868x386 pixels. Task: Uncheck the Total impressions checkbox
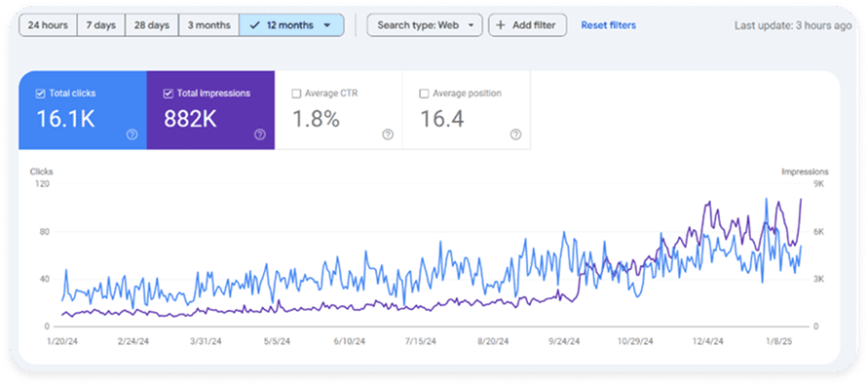point(169,94)
